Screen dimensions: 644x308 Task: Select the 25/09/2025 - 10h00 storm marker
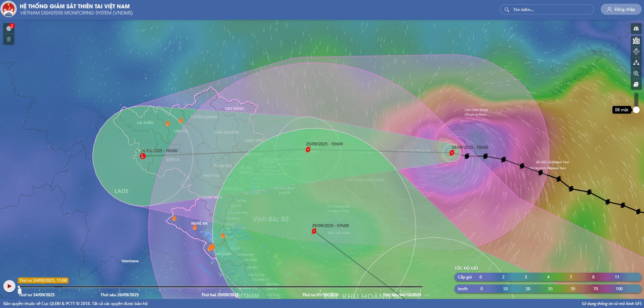[x=308, y=149]
